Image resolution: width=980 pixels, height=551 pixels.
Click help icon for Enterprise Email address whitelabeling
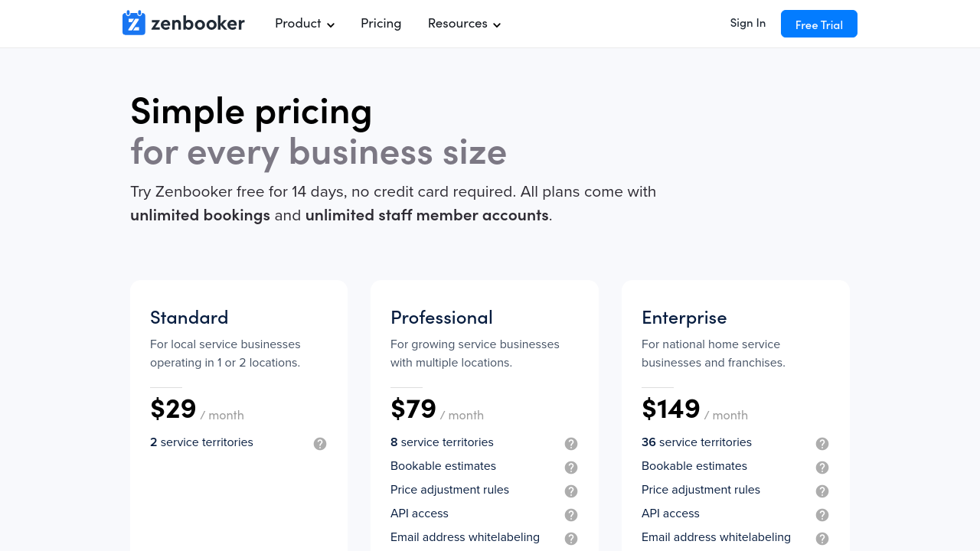click(x=822, y=539)
